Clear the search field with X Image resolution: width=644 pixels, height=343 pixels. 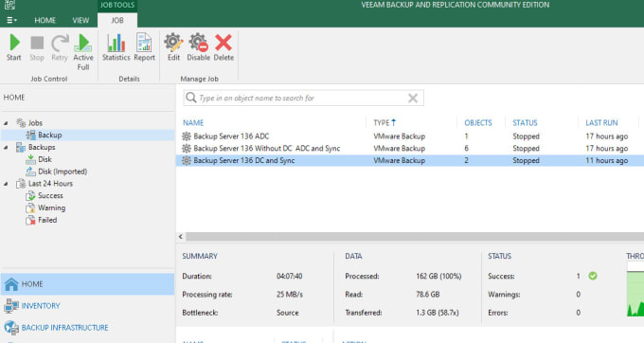coord(413,98)
